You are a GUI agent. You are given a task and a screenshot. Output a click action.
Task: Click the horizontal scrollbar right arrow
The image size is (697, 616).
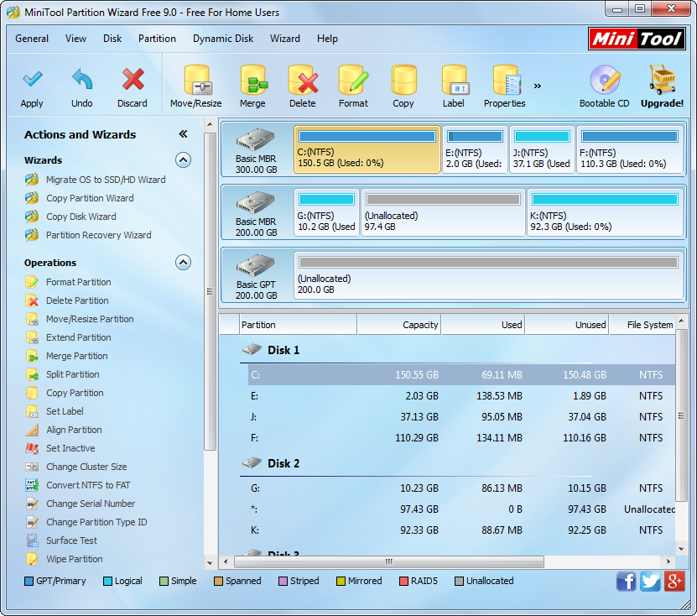click(x=668, y=561)
